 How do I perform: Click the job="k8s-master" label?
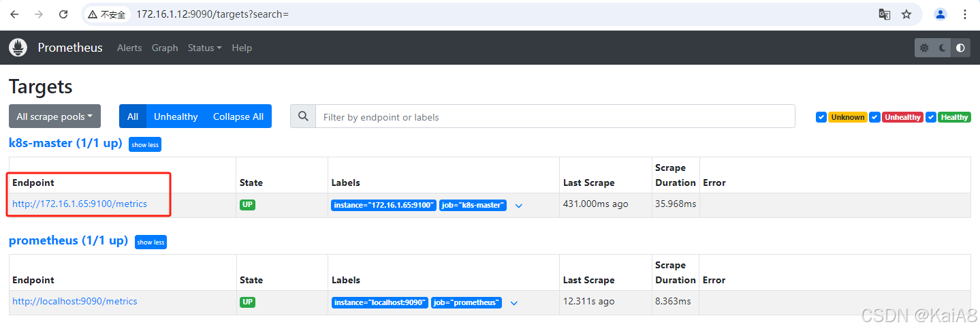pos(473,205)
